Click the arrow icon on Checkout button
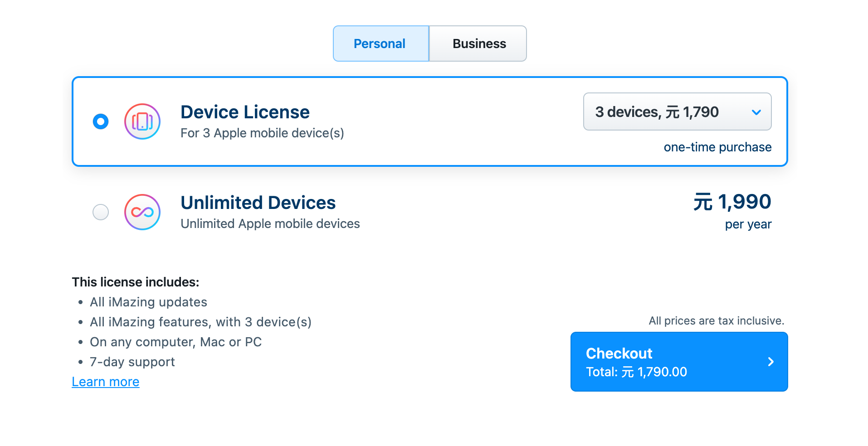The height and width of the screenshot is (446, 868). pos(770,362)
